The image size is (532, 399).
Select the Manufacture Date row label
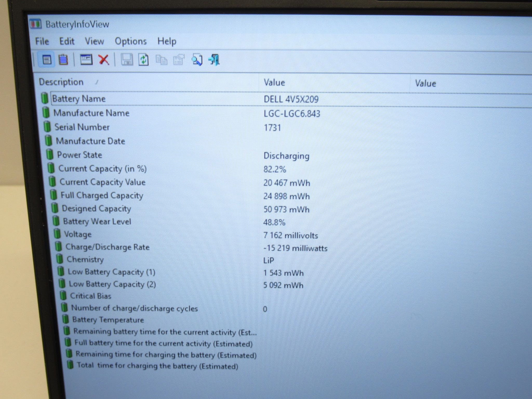pos(91,141)
